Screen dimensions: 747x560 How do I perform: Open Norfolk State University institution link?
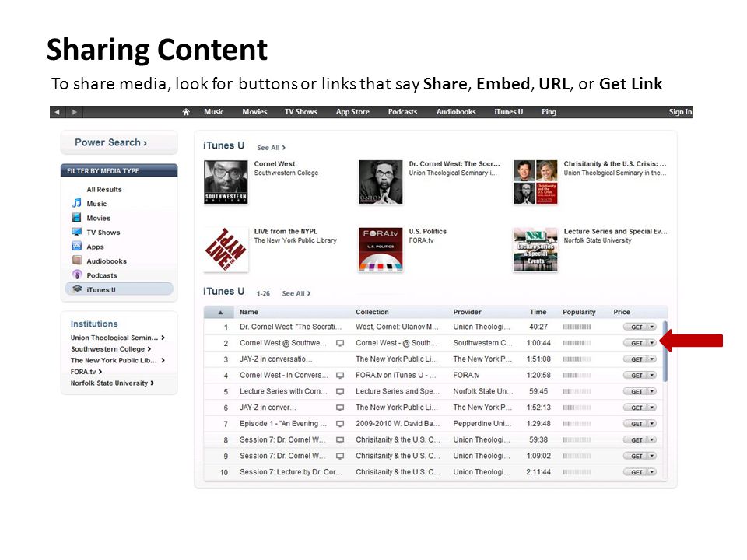coord(112,383)
